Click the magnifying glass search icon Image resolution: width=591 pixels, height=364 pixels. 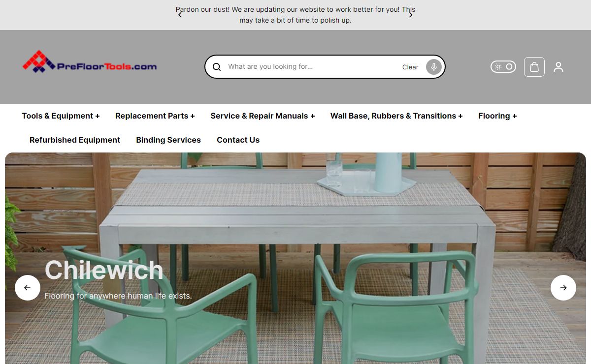[x=217, y=67]
